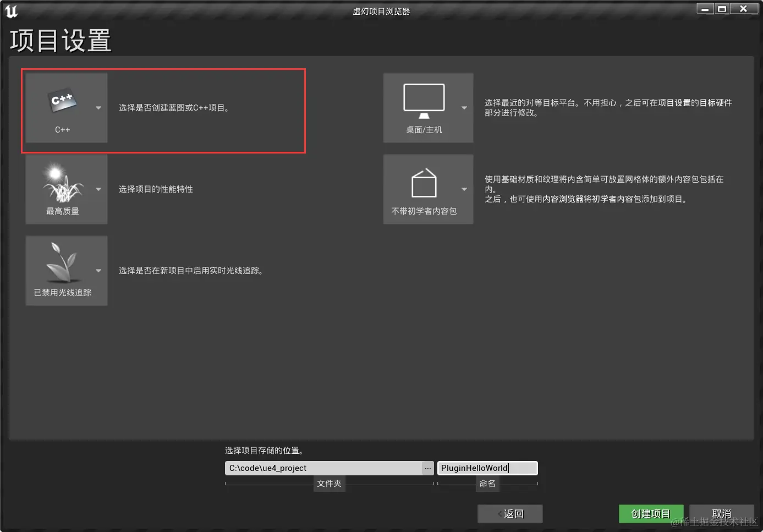Open the folder browse "..." icon

[428, 468]
